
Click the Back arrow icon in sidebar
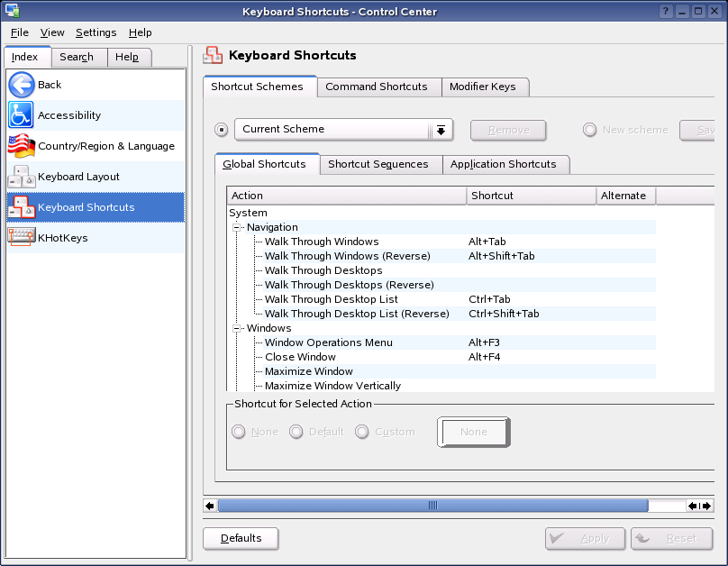(22, 85)
